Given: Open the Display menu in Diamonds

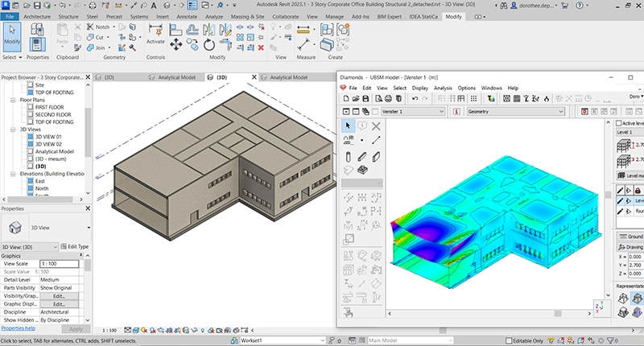Looking at the screenshot, I should 419,88.
